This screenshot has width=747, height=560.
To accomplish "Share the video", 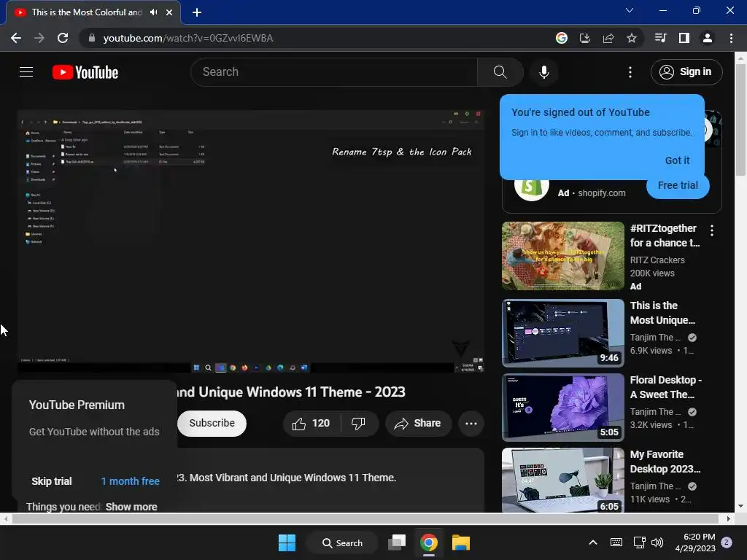I will pyautogui.click(x=418, y=424).
